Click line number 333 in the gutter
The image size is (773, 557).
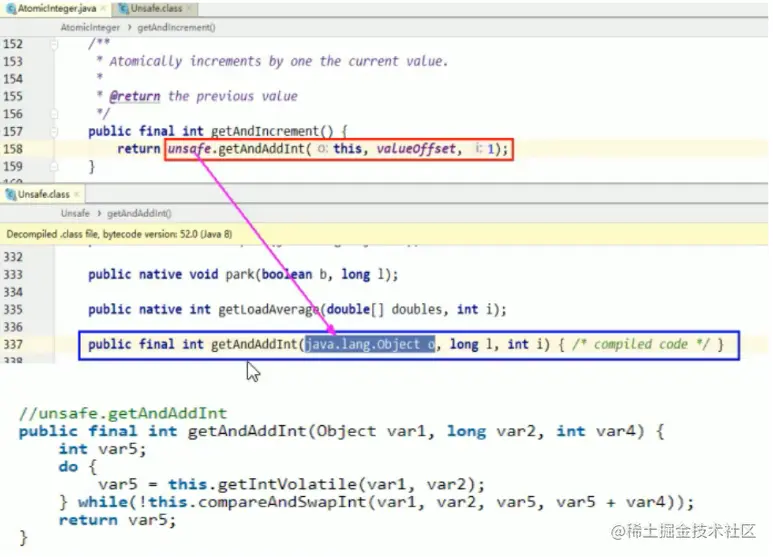point(13,275)
